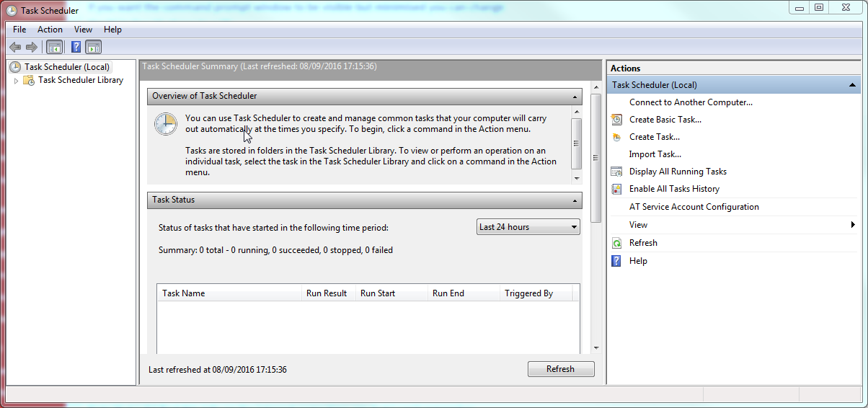Viewport: 868px width, 408px height.
Task: Sort by the Run Start column header
Action: click(x=391, y=293)
